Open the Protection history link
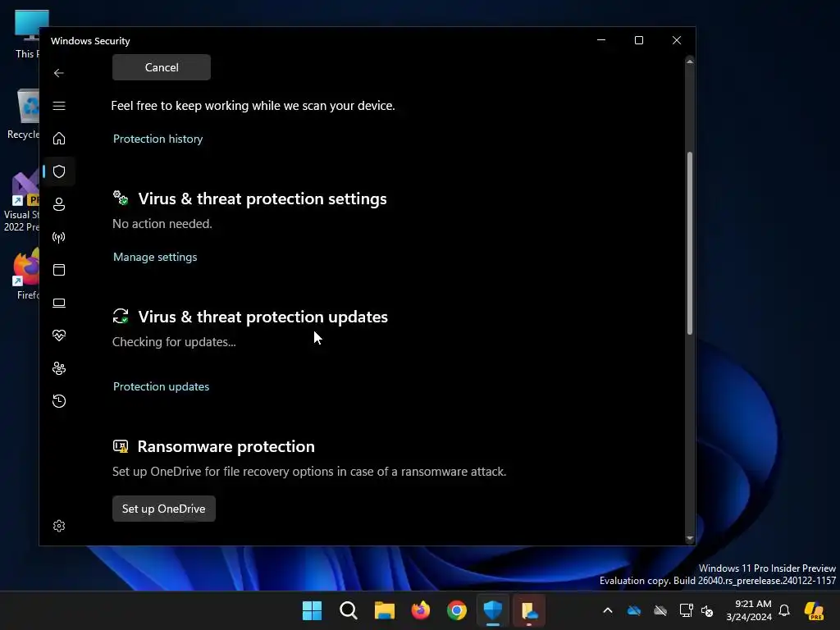Image resolution: width=840 pixels, height=630 pixels. coord(158,139)
